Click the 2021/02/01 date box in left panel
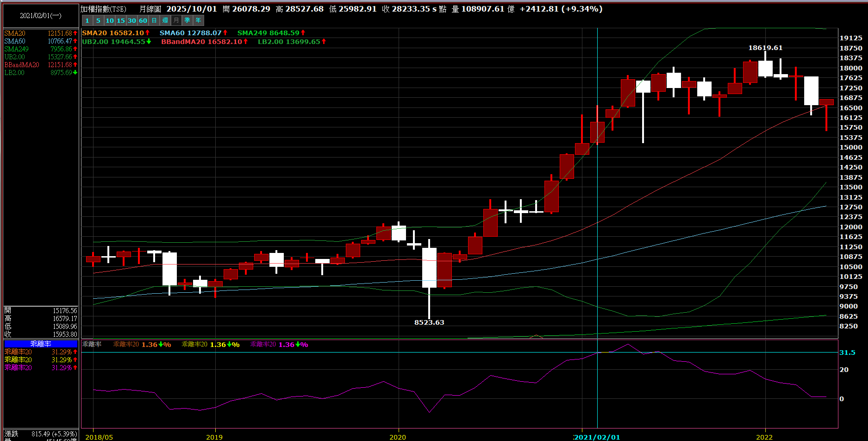 (x=41, y=16)
